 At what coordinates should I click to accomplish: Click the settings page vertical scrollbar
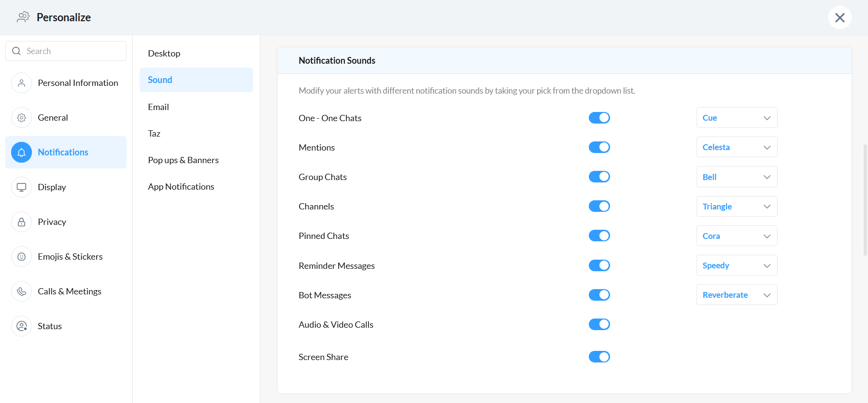(865, 200)
